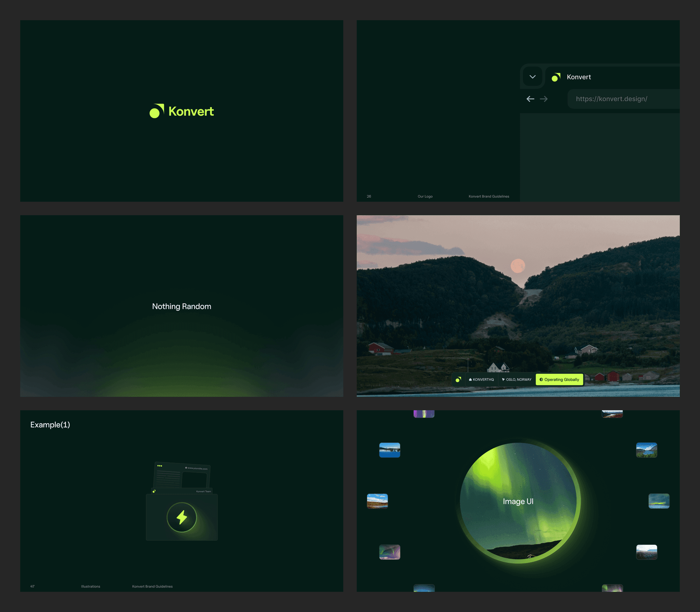Open the autumn hills cloudy sky thumbnail
Image resolution: width=700 pixels, height=612 pixels.
point(377,501)
